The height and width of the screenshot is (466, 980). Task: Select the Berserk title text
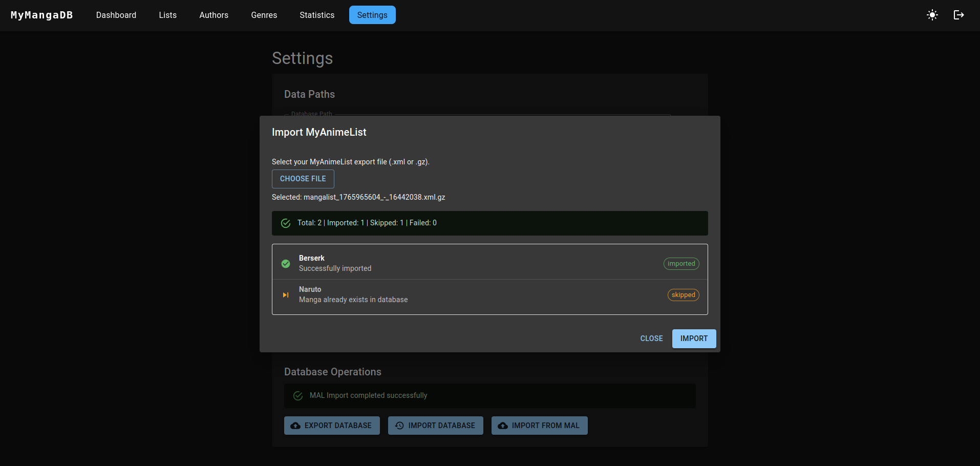pyautogui.click(x=312, y=258)
